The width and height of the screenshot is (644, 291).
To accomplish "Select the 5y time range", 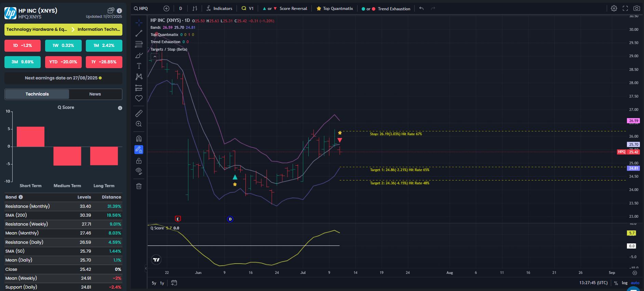I will pyautogui.click(x=154, y=283).
